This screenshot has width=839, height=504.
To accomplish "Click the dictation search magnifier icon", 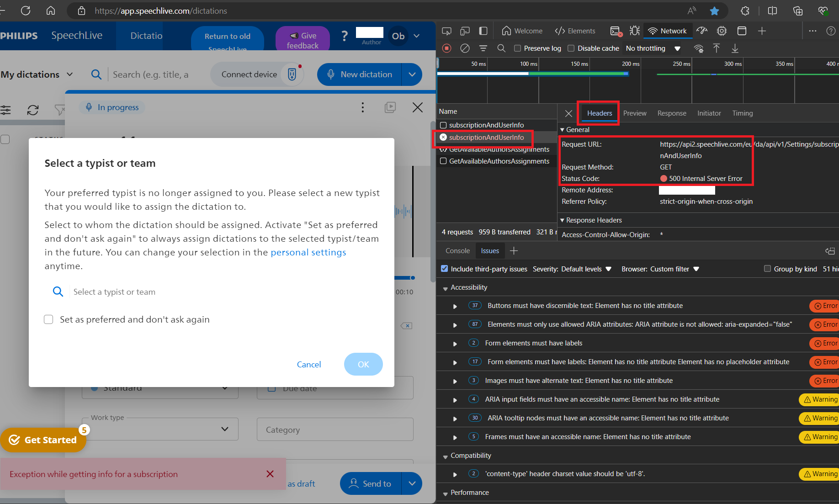I will pyautogui.click(x=96, y=74).
